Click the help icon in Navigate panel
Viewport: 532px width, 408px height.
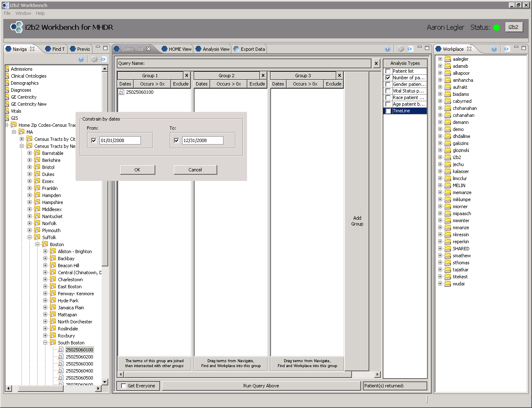tap(81, 59)
